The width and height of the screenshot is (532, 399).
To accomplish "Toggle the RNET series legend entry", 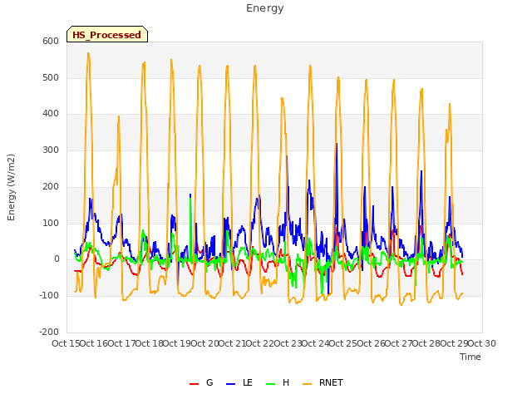I will (323, 383).
